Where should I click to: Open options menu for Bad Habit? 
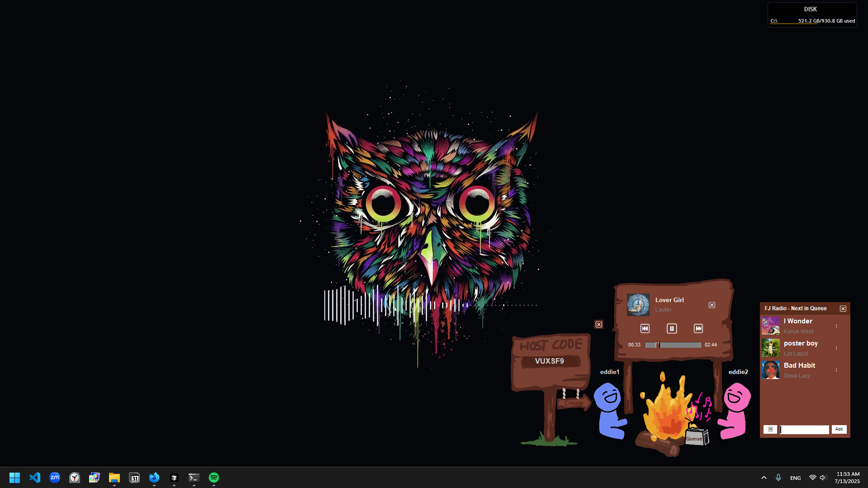pos(836,370)
